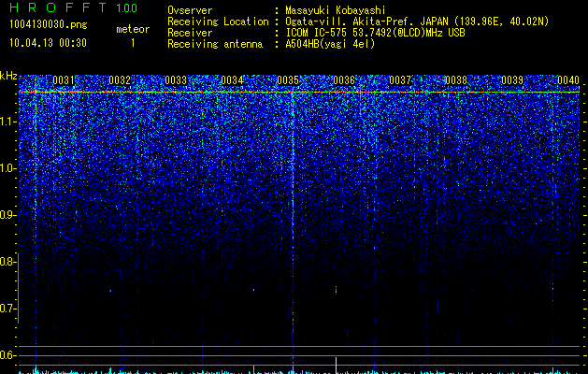Click the A504HB(yagi 4el) antenna text

(330, 44)
